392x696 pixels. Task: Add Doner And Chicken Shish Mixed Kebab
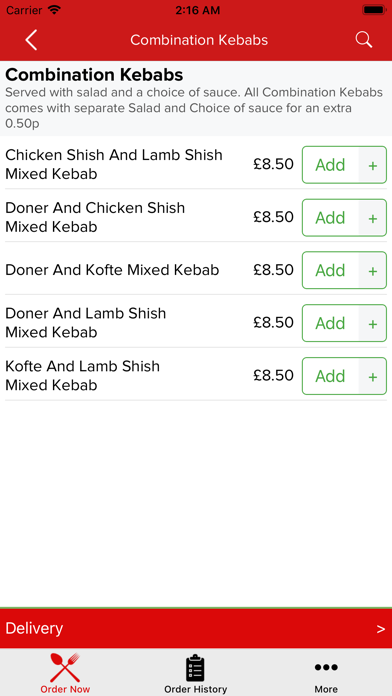[x=330, y=218]
